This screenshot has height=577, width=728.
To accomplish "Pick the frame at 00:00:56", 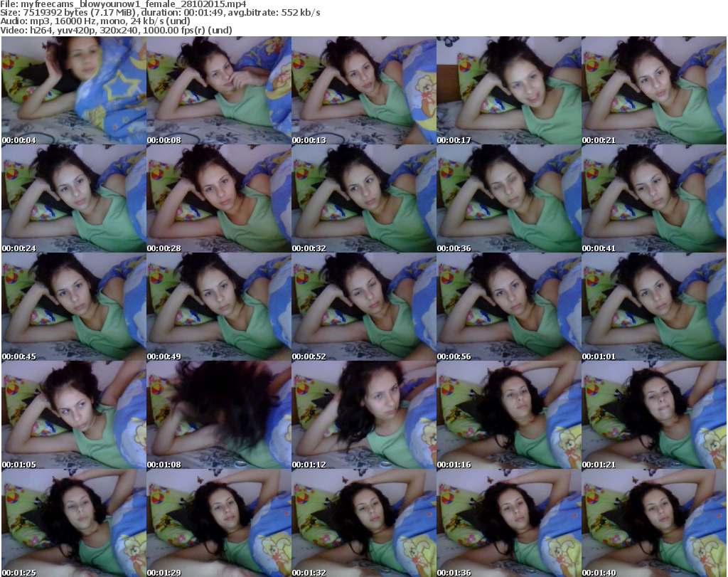I will point(509,307).
